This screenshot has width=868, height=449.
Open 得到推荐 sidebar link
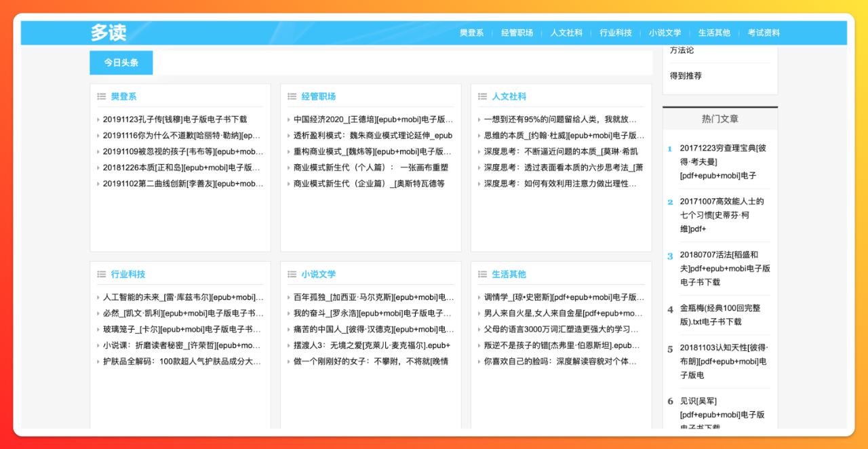[686, 76]
